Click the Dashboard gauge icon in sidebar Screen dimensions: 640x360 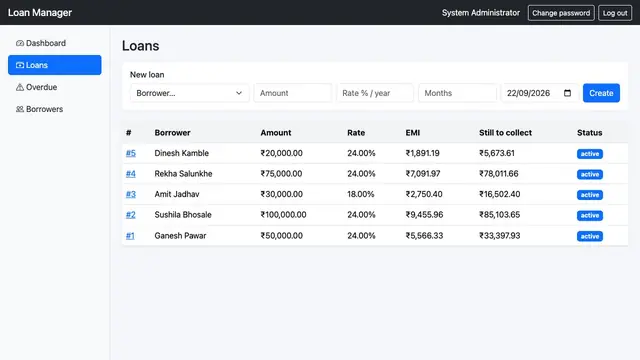pos(20,43)
